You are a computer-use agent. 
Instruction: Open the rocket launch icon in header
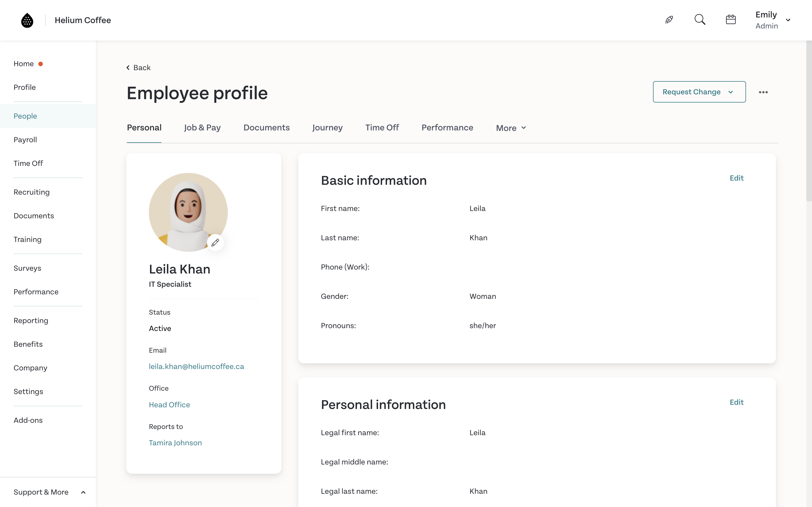coord(669,20)
